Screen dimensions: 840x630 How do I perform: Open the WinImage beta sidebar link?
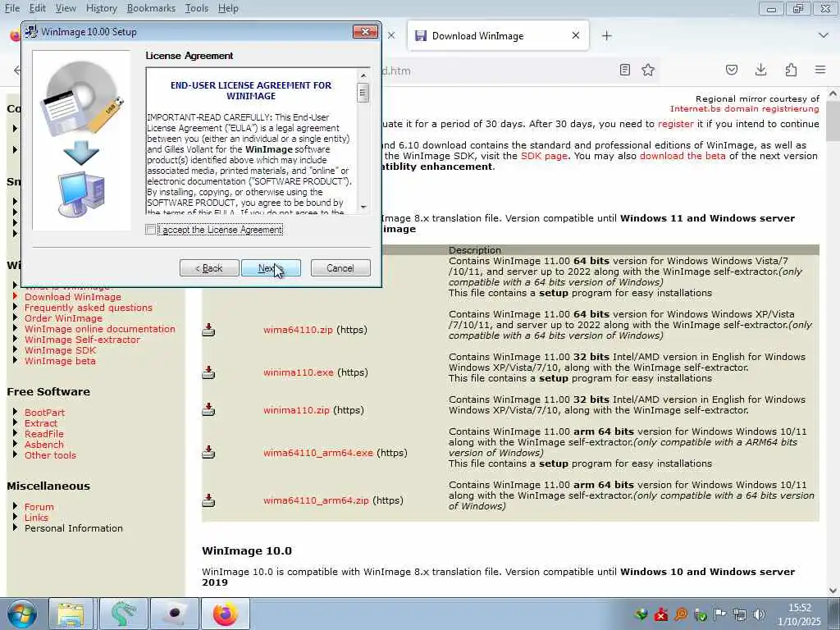pyautogui.click(x=60, y=361)
